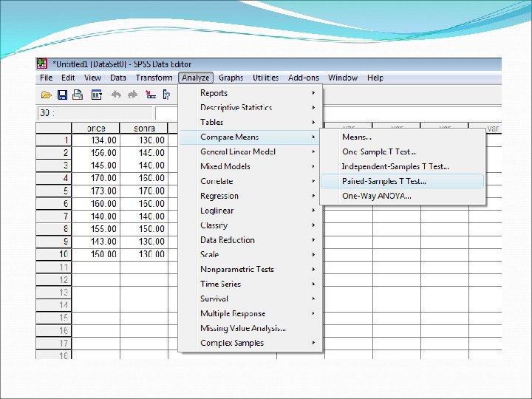Expand the Mixed Models submenu

click(x=250, y=166)
